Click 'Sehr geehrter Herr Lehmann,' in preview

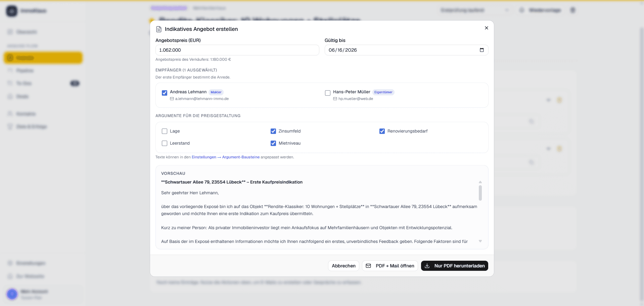tap(190, 193)
